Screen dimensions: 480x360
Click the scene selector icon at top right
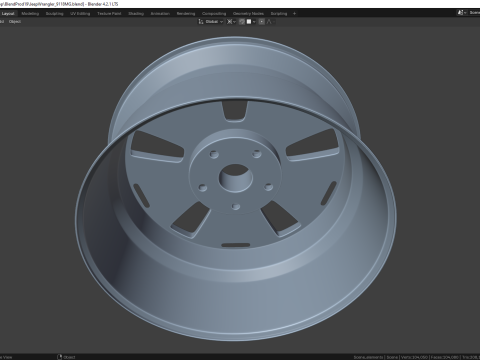[x=461, y=13]
